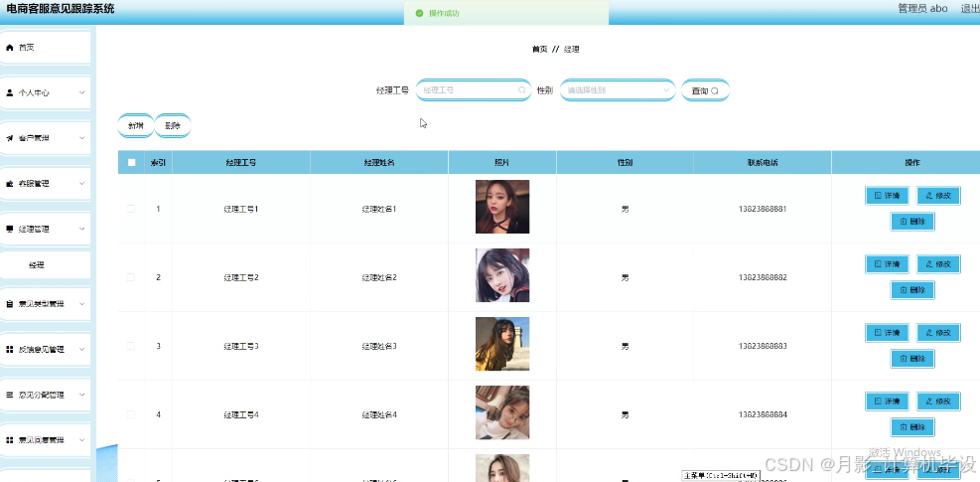980x482 pixels.
Task: Expand 客服管理 with its chevron
Action: (81, 184)
